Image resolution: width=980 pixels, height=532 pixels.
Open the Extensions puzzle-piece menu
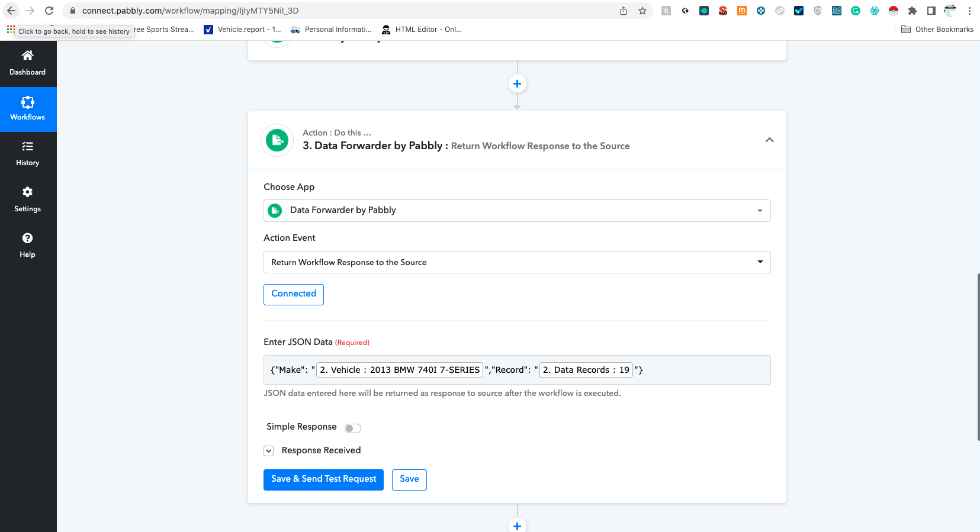[x=912, y=11]
